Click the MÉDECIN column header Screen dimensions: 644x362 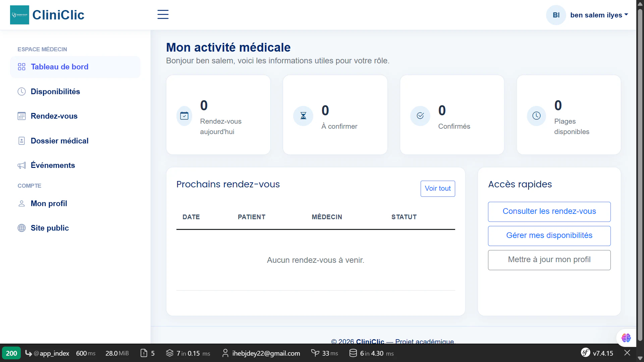[327, 217]
